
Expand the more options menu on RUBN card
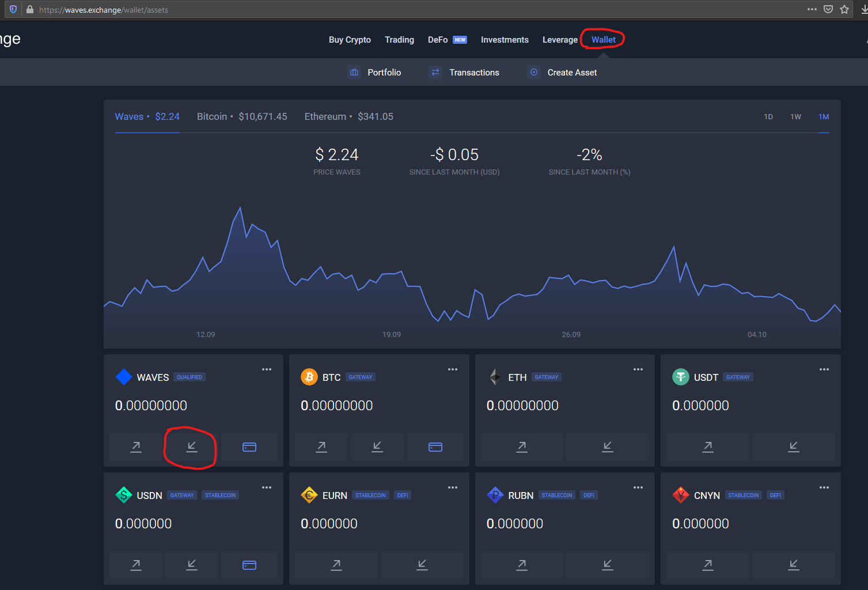click(638, 487)
